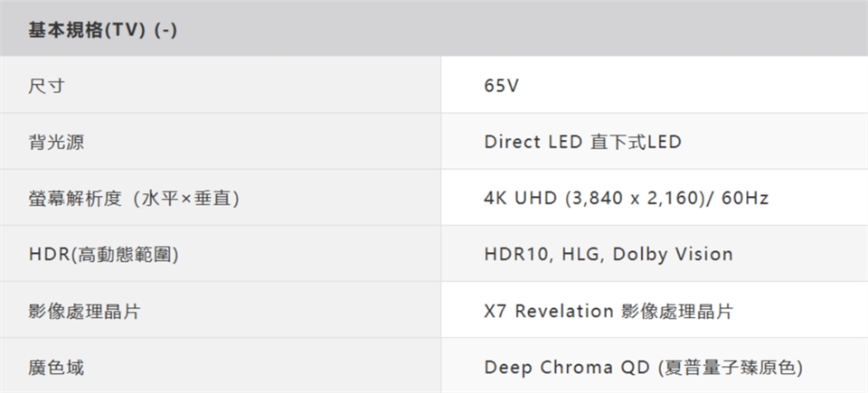Click the HLG value text
Screen dimensions: 868x393
pos(581,255)
